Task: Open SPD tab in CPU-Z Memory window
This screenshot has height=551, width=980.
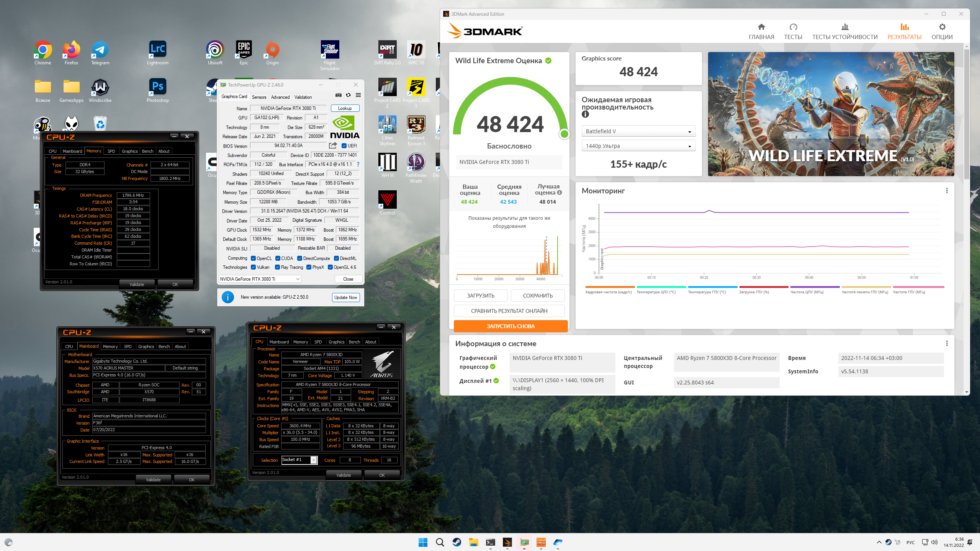Action: point(111,151)
